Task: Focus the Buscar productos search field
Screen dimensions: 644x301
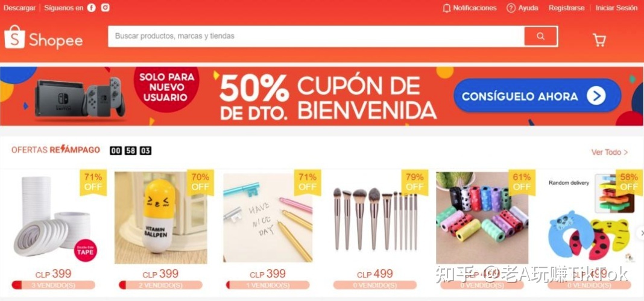Action: pyautogui.click(x=316, y=36)
